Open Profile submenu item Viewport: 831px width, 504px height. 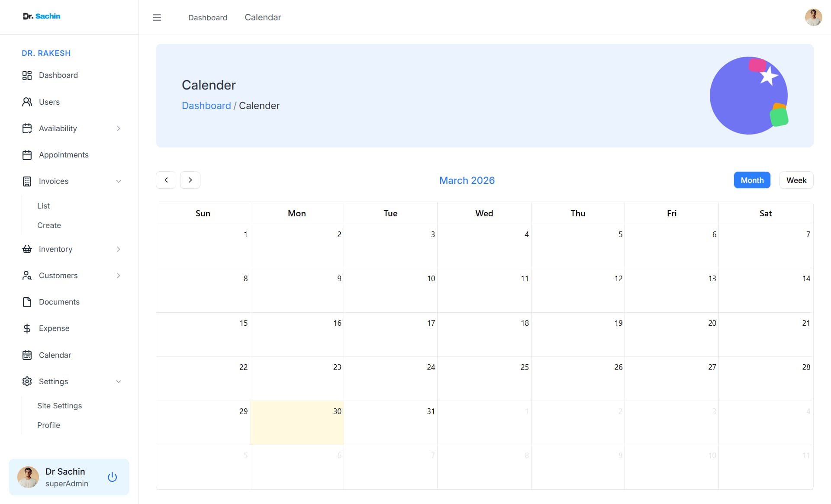48,425
